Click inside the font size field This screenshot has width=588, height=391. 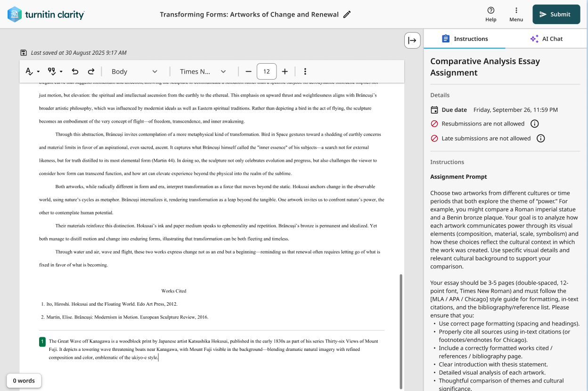(x=266, y=71)
